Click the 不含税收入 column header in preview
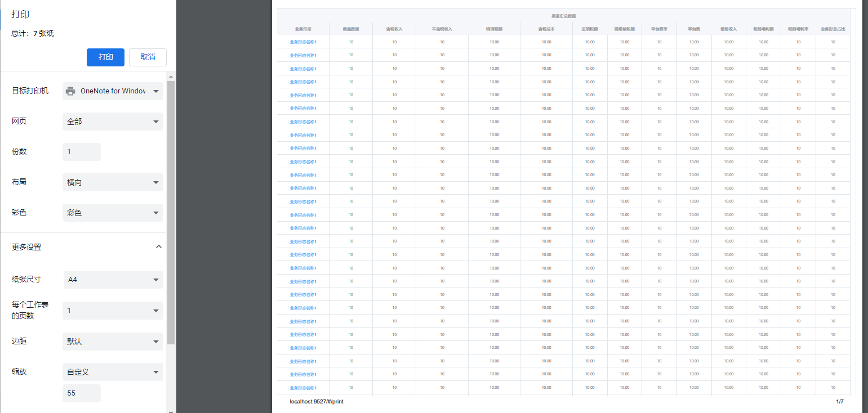 (x=442, y=29)
